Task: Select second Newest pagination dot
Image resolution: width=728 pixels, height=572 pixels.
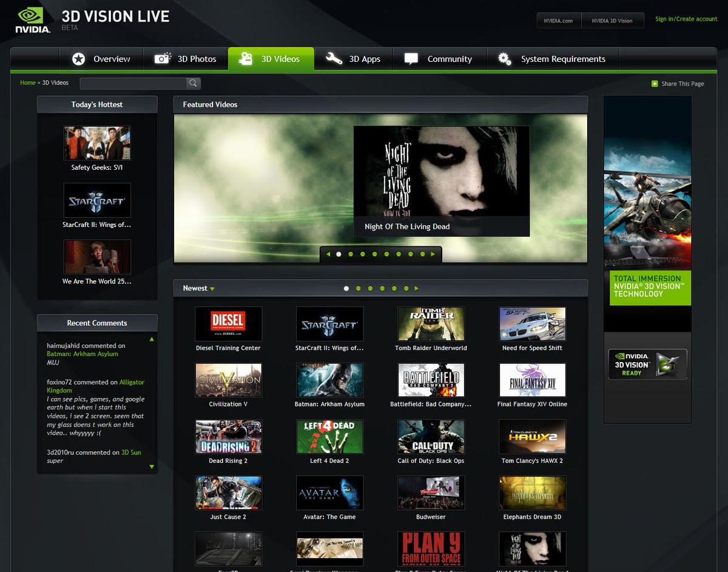Action: (x=359, y=289)
